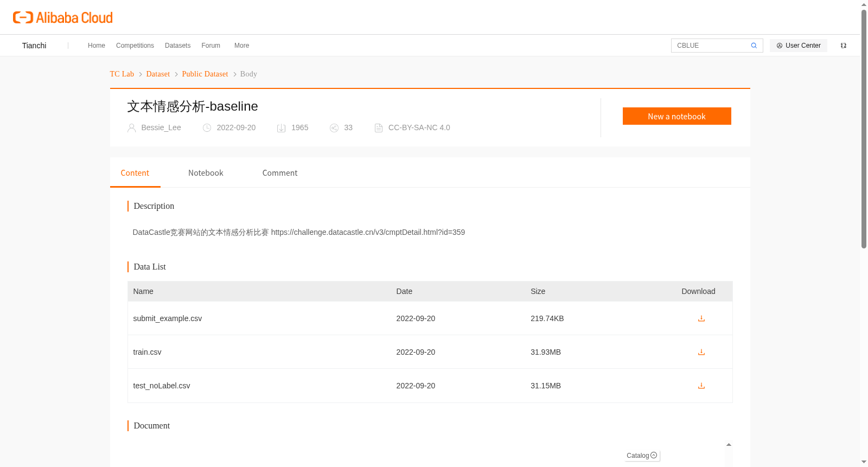Click the Tianchi site label
Viewport: 868px width, 467px height.
click(x=34, y=46)
